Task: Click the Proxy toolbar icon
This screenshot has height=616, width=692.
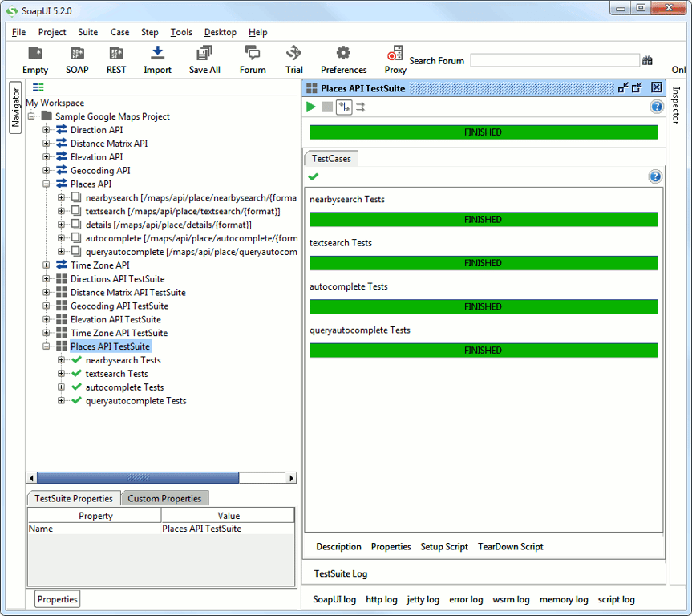Action: [395, 60]
